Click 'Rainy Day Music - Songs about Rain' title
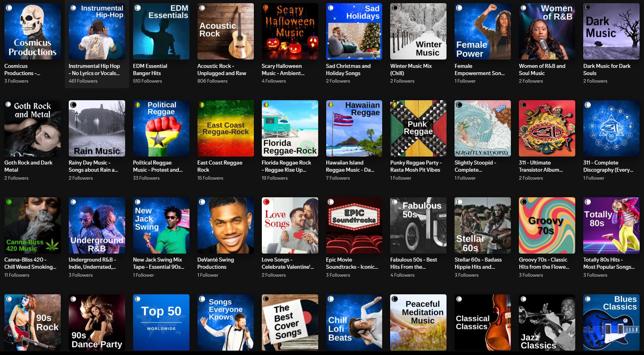The image size is (644, 355). (94, 166)
